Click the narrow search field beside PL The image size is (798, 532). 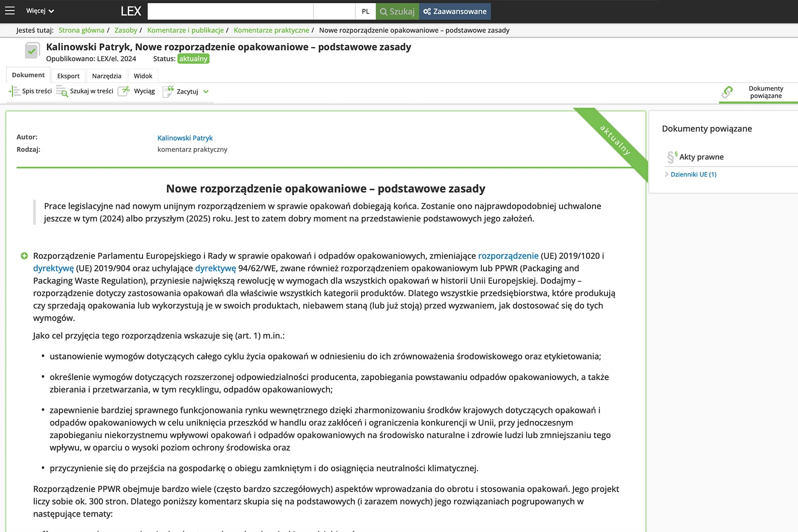point(334,11)
